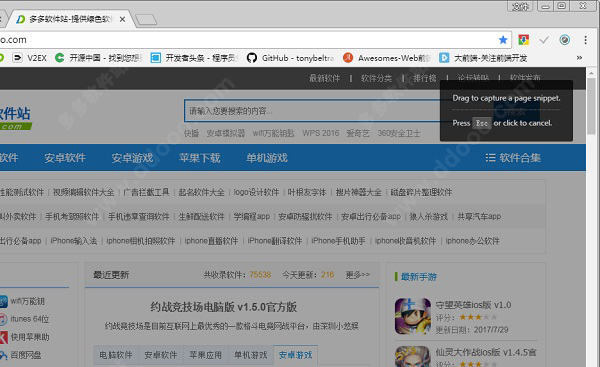Open 安卓软件 in blue nav bar
Screen dimensions: 600x367
[x=65, y=158]
